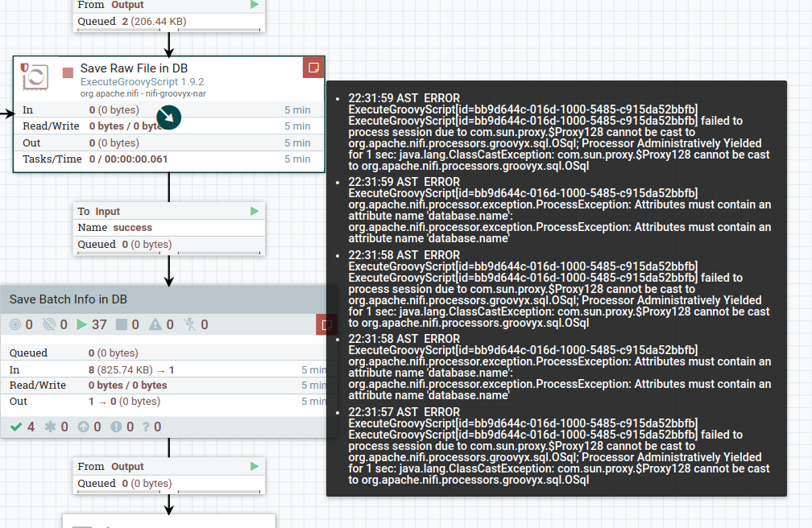Click the ExecuteGroovyScript 1.9.2 type label
This screenshot has height=528, width=812.
pyautogui.click(x=142, y=82)
